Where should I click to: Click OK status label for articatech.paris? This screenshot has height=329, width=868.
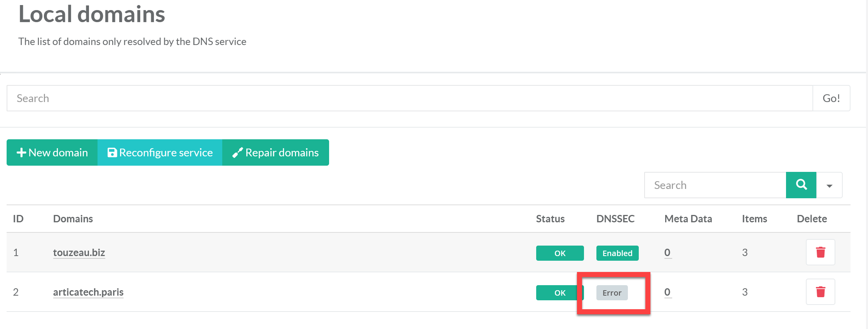[559, 293]
